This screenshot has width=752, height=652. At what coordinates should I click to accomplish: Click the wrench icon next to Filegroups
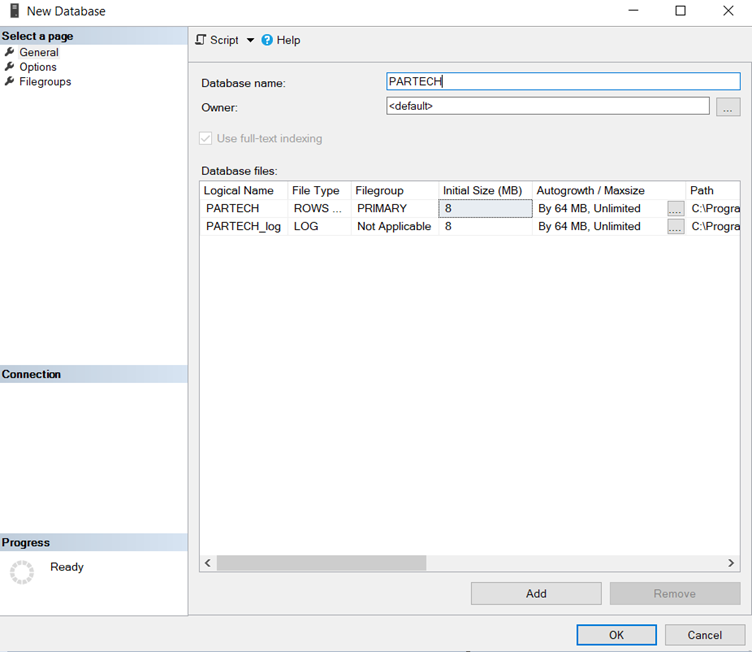(10, 82)
